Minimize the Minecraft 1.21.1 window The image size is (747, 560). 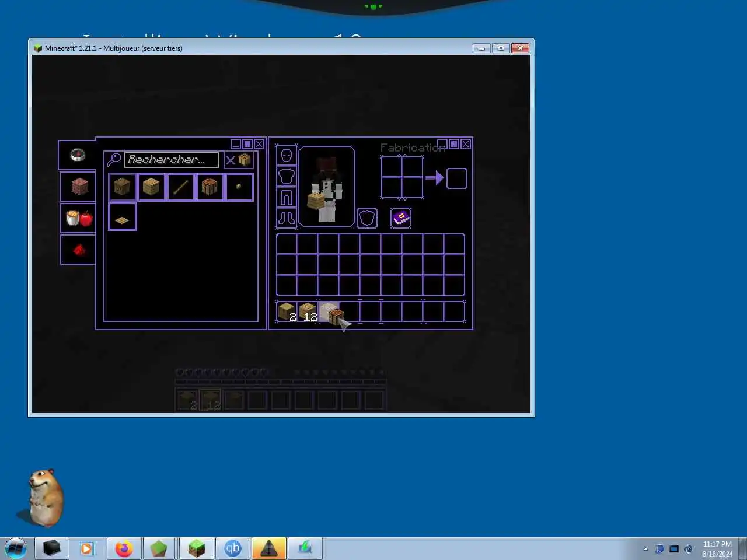(x=481, y=48)
